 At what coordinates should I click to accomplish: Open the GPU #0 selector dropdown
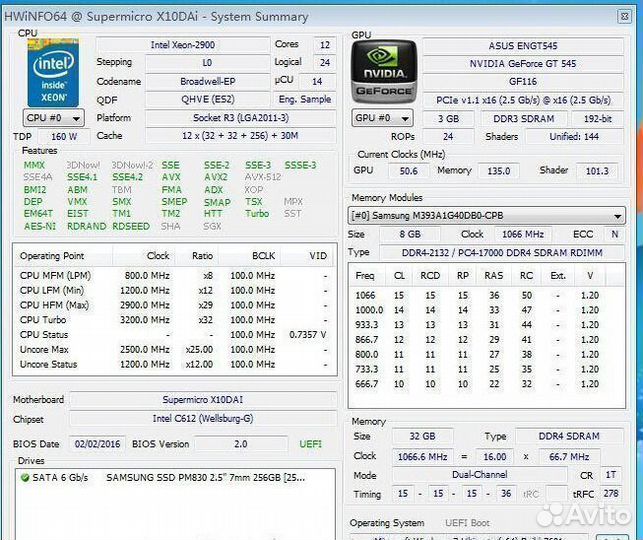coord(382,118)
